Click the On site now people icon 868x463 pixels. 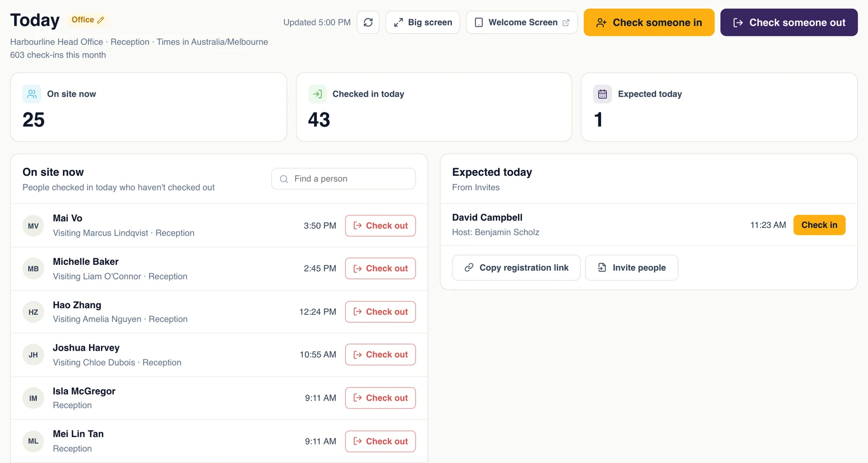pyautogui.click(x=32, y=94)
